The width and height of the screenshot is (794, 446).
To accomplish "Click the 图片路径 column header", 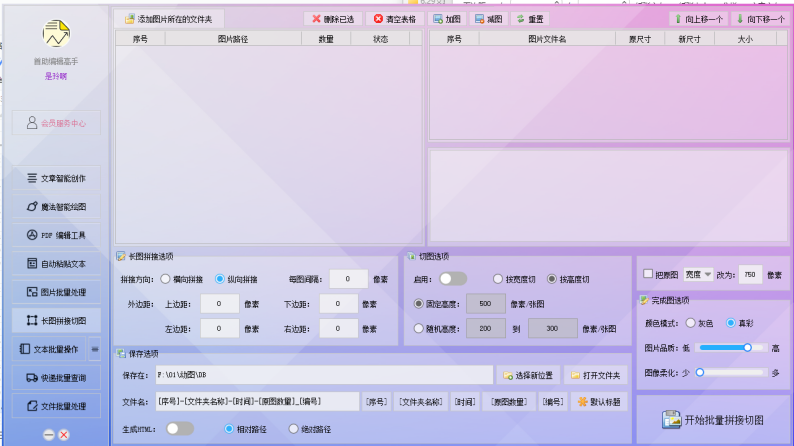I will [x=233, y=39].
